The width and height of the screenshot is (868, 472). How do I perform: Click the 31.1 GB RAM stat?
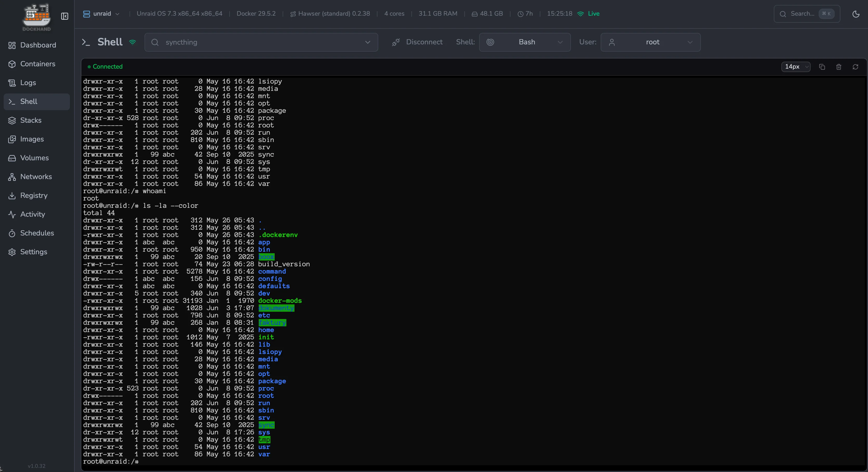click(x=438, y=14)
